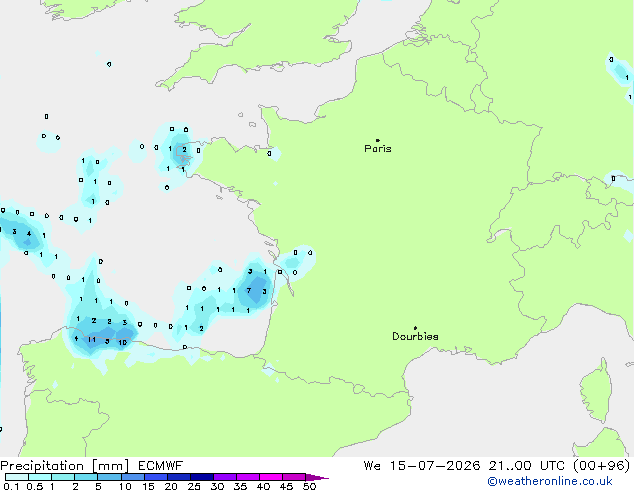Select the legend swatch between 40 and 45
The image size is (634, 490).
tap(271, 477)
